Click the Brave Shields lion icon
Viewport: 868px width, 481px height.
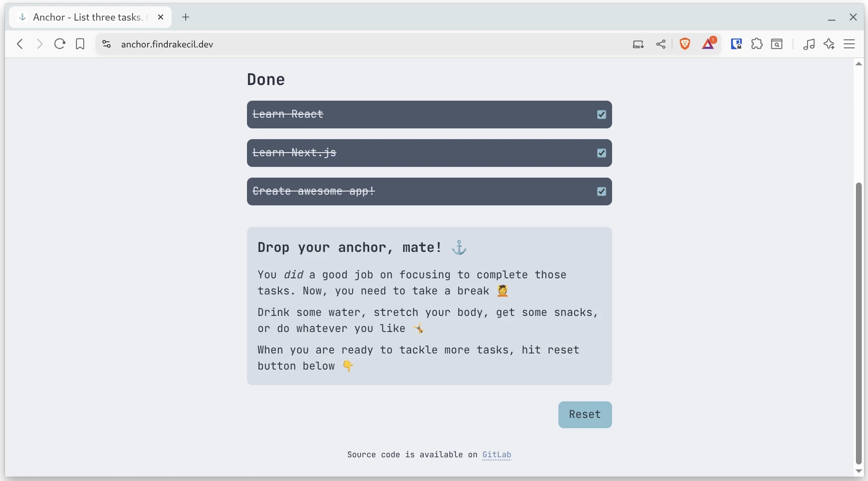(685, 44)
